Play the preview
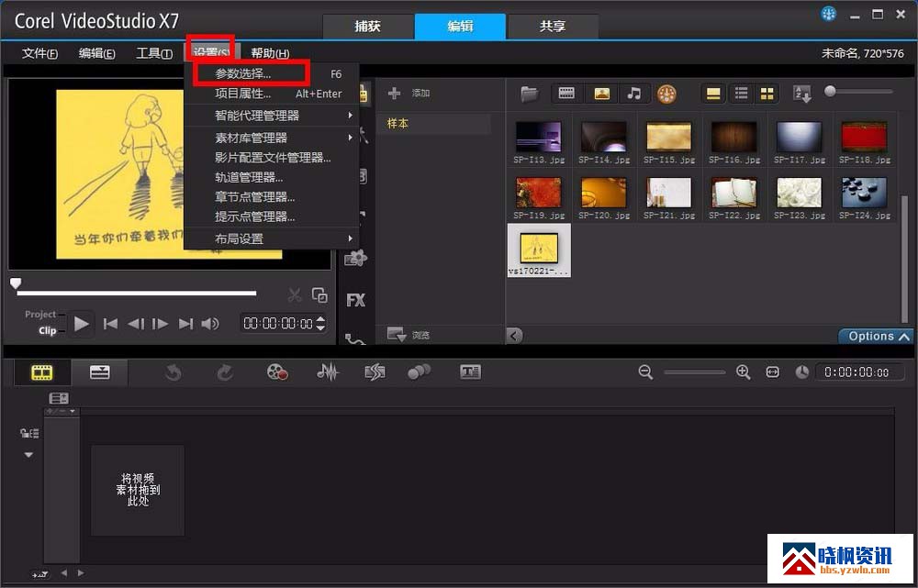This screenshot has height=588, width=918. [x=82, y=324]
